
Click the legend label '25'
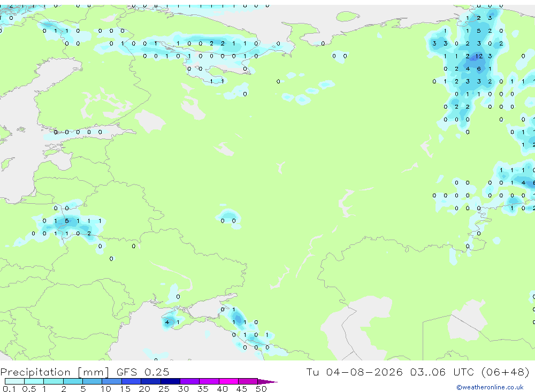click(164, 389)
